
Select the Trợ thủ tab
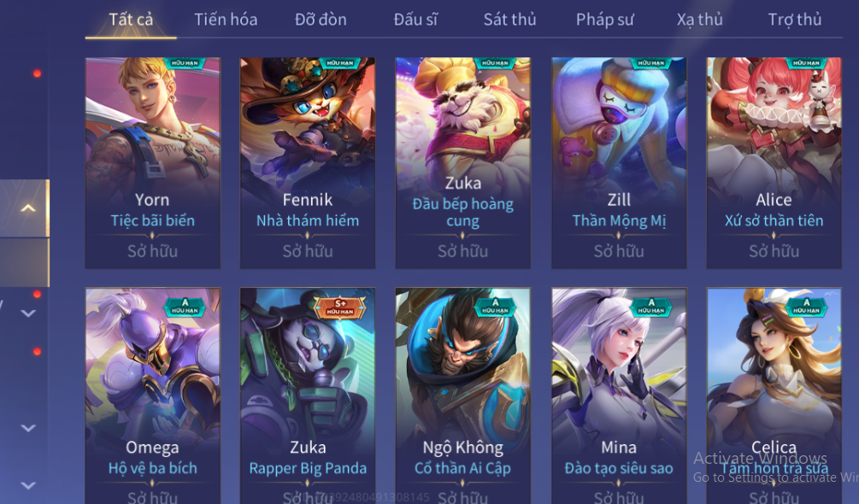[x=794, y=20]
